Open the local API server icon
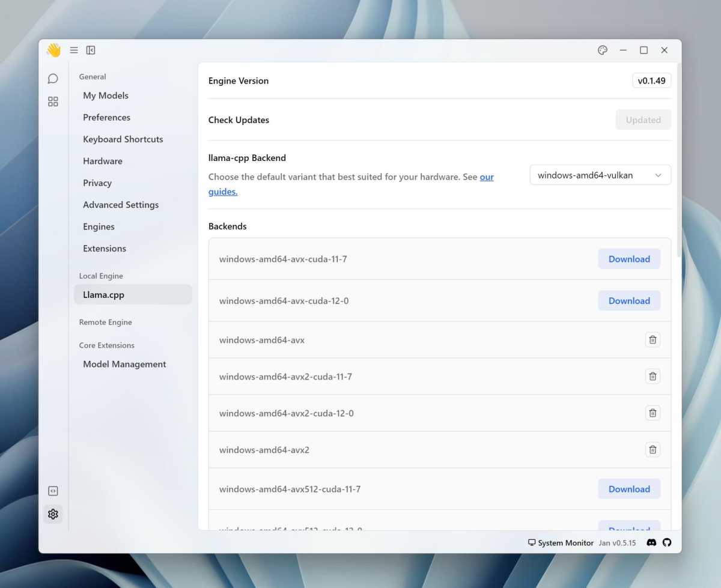The width and height of the screenshot is (721, 588). (53, 491)
